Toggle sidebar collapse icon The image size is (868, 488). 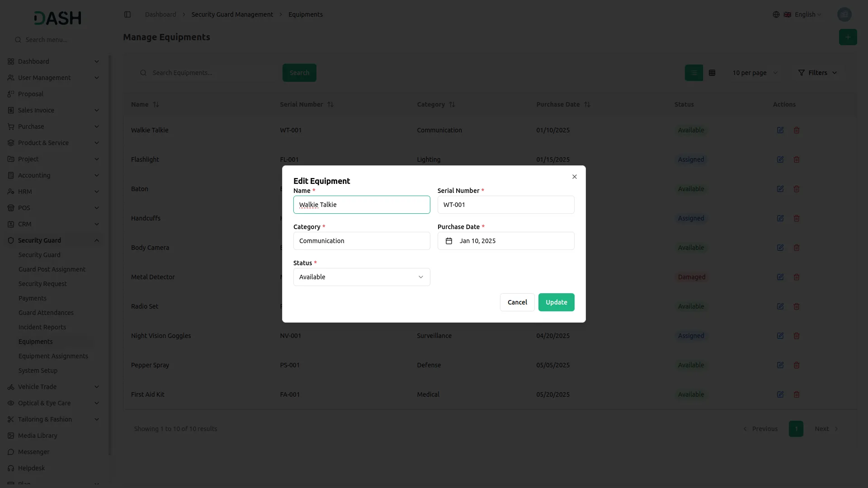click(127, 14)
